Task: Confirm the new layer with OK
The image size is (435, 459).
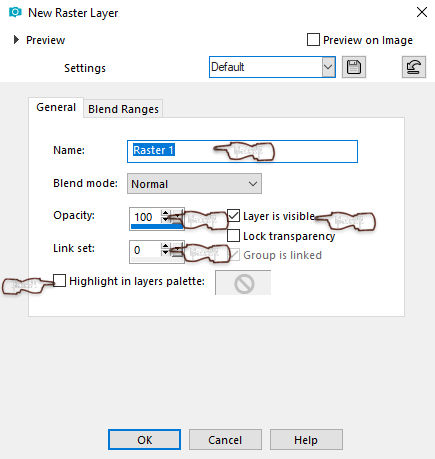Action: pyautogui.click(x=144, y=440)
